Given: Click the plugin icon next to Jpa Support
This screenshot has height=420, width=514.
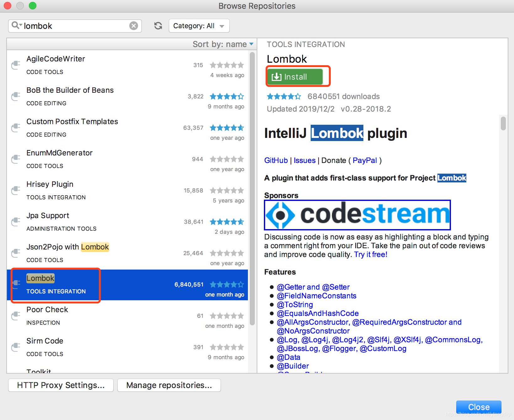Looking at the screenshot, I should tap(16, 222).
